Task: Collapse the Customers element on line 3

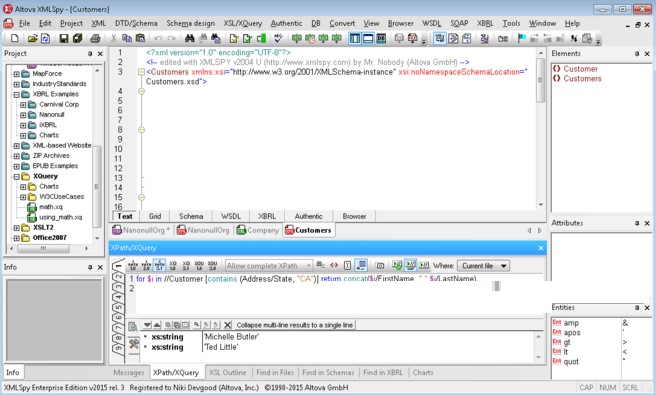Action: tap(141, 72)
